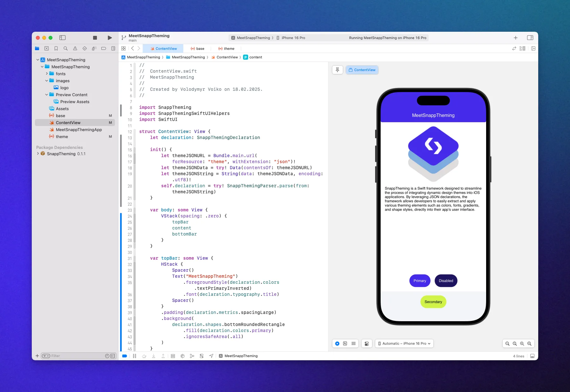
Task: Pin the preview with the pin icon
Action: click(x=337, y=70)
